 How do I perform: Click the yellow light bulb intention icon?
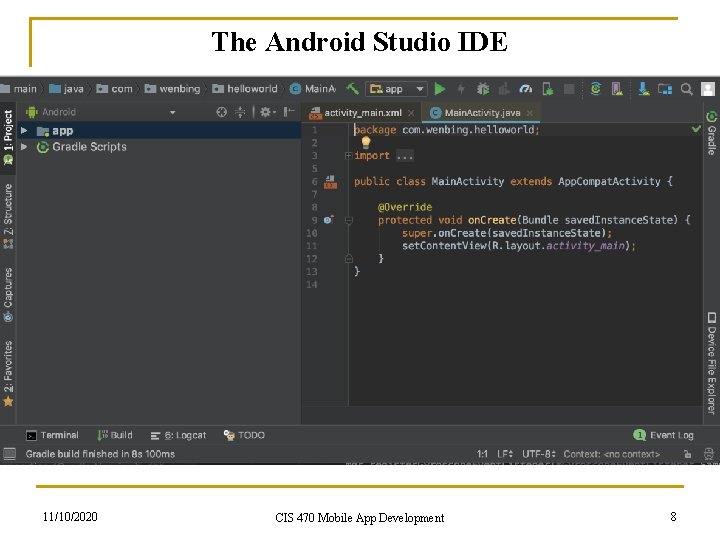pos(366,142)
